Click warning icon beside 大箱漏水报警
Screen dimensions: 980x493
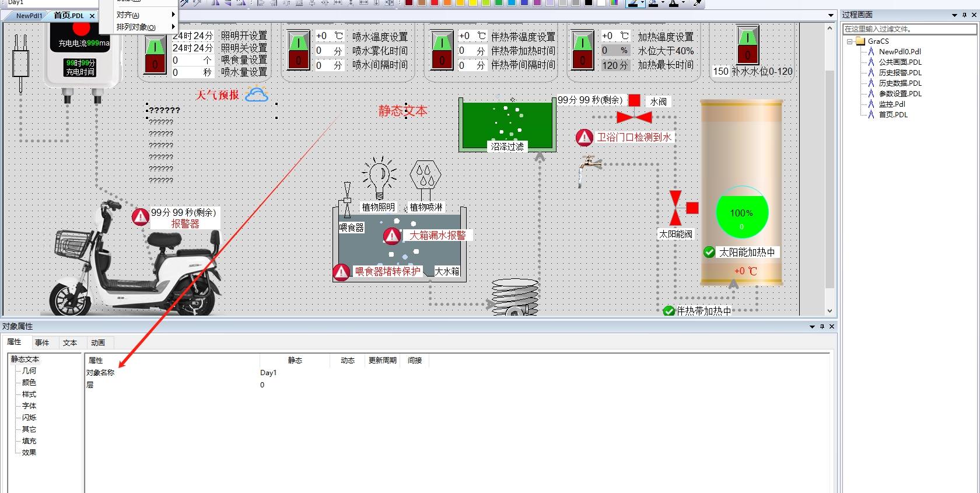point(392,236)
